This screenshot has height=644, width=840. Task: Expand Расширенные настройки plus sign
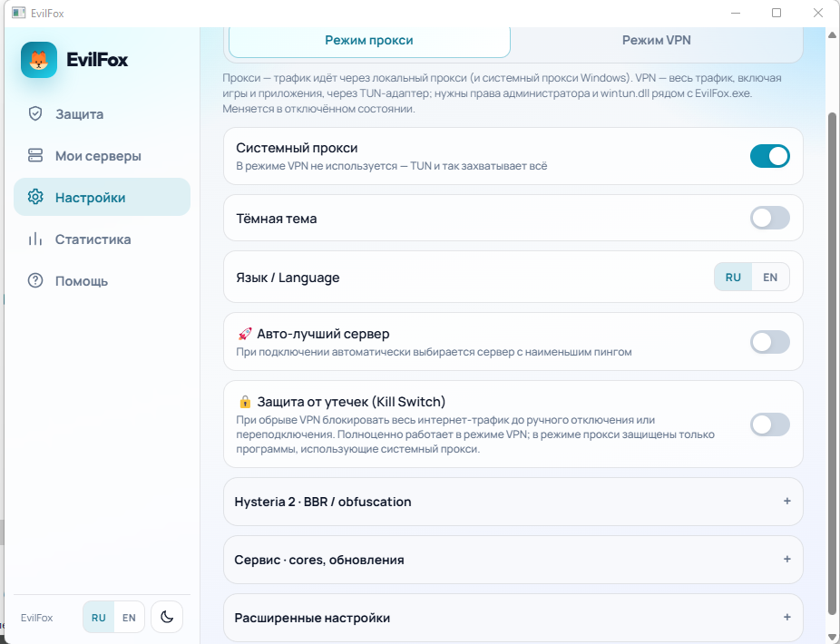point(787,617)
